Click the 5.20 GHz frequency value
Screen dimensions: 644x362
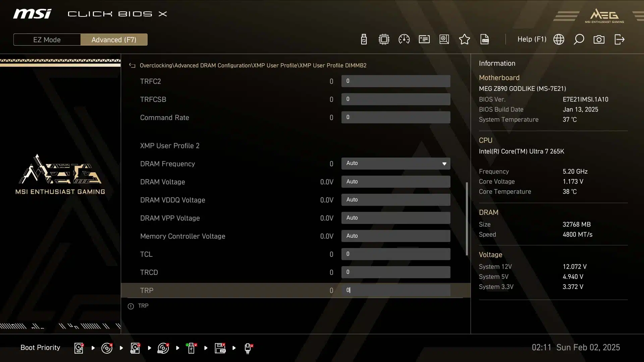tap(575, 172)
